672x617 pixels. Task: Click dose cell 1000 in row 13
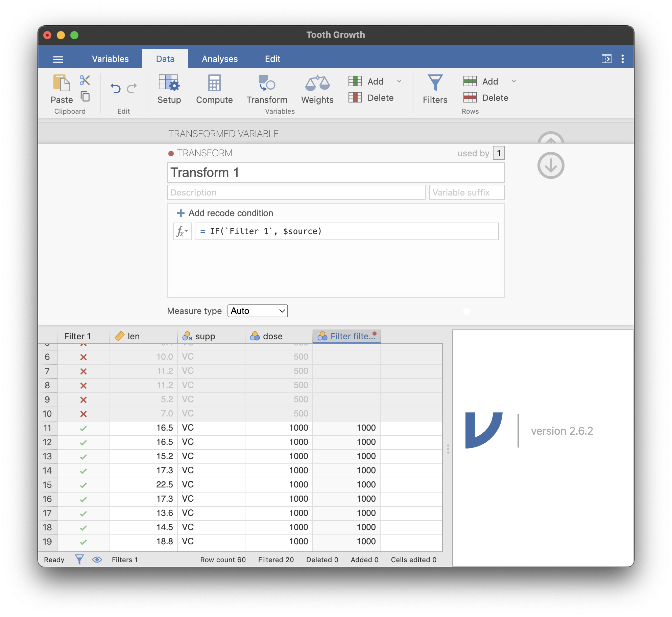click(279, 456)
